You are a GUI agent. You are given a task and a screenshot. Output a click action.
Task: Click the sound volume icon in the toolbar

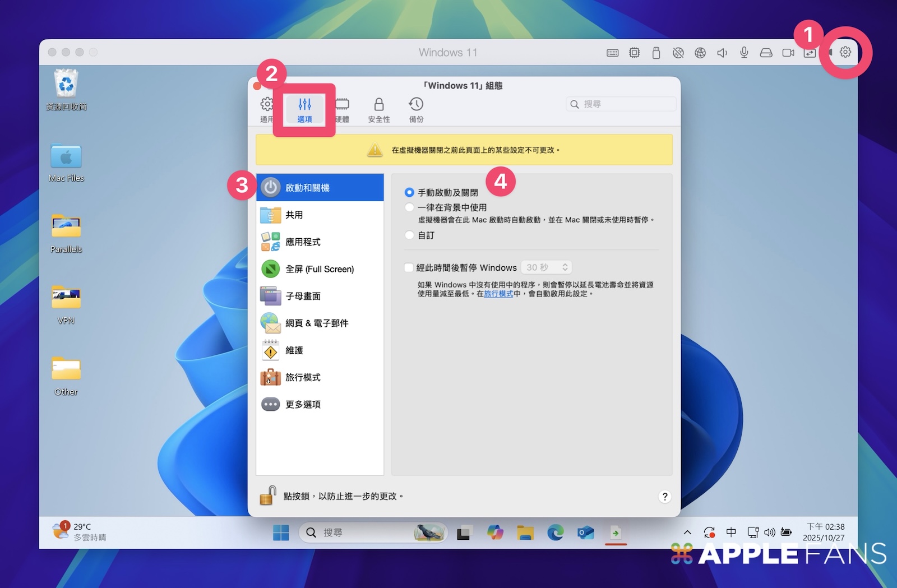(722, 53)
